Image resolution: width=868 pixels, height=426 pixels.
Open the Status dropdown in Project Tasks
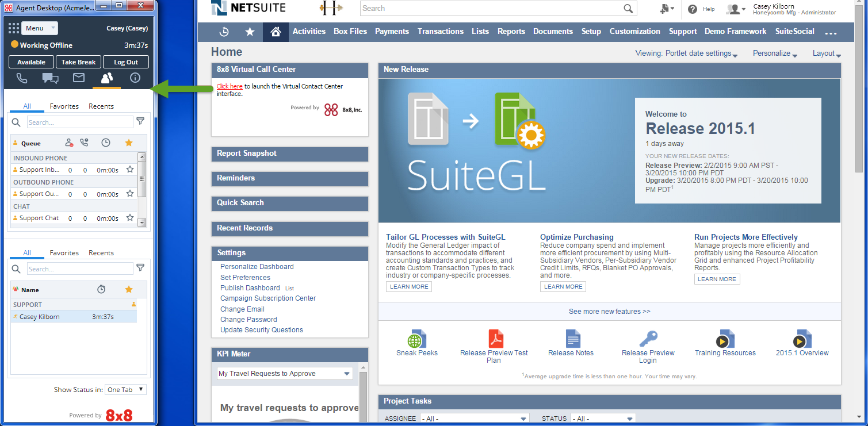[x=605, y=419]
